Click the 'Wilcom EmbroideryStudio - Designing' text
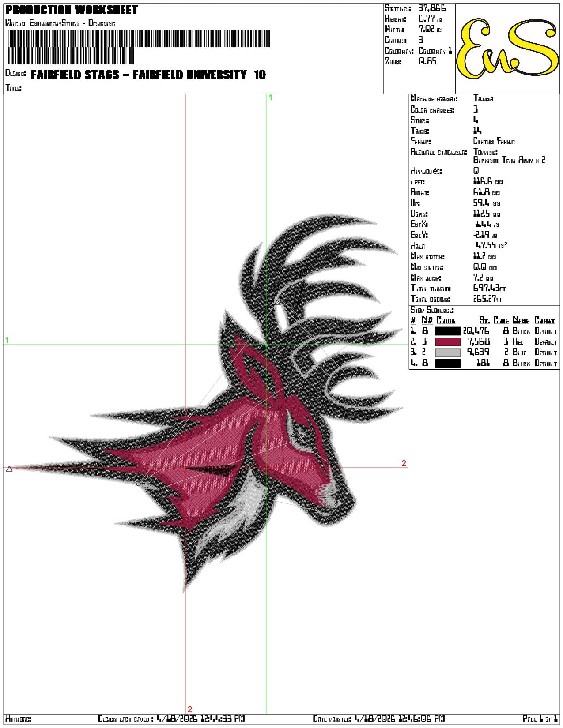Screen dimensions: 563x728 [60, 23]
